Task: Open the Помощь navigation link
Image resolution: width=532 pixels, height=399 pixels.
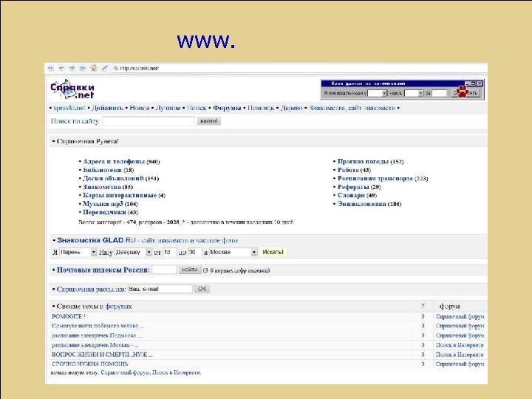Action: click(261, 108)
